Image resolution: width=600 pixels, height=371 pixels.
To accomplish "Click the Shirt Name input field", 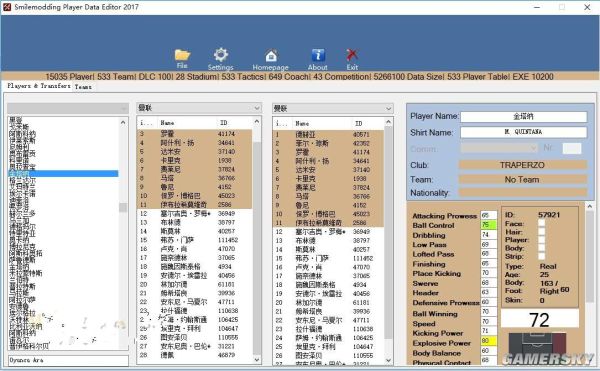I will tap(523, 132).
